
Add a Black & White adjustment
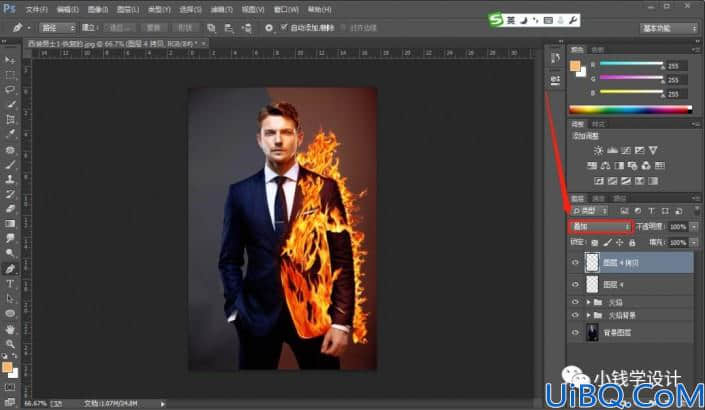pos(619,166)
